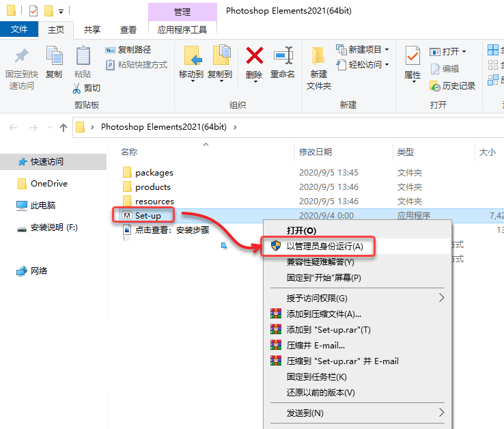Choose 固定到"开始"屏幕(P)
The width and height of the screenshot is (504, 429).
coord(357,277)
